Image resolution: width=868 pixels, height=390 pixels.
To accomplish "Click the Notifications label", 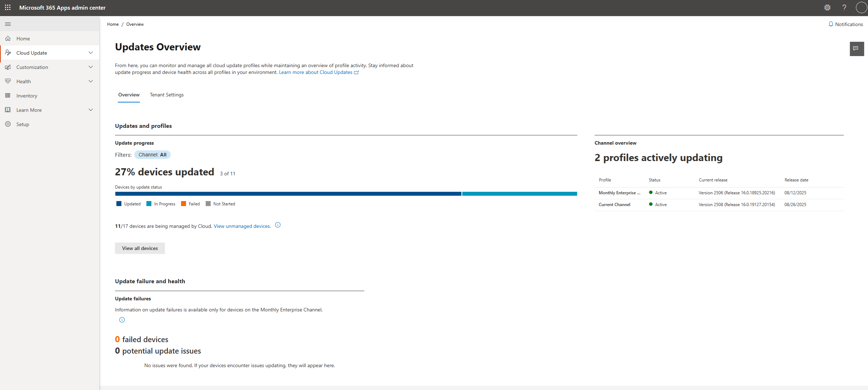I will [x=849, y=24].
